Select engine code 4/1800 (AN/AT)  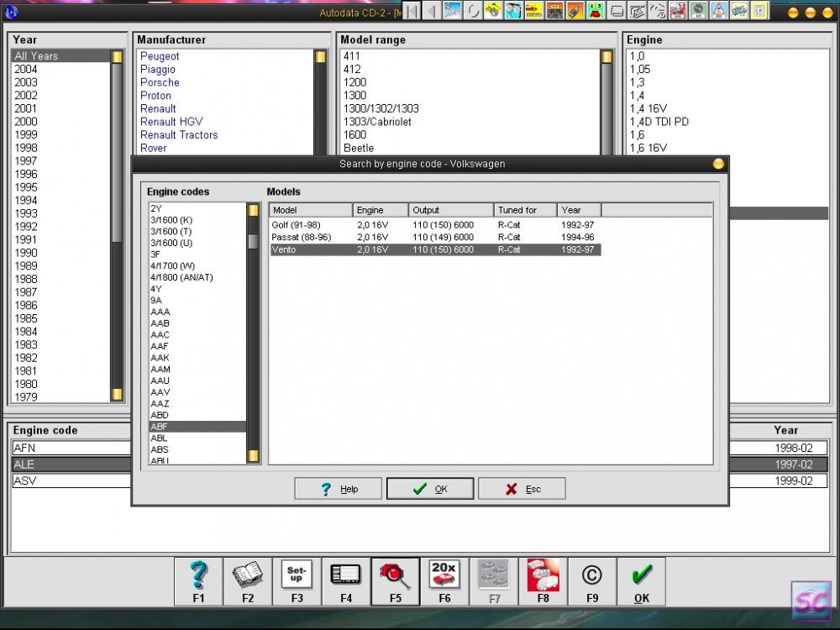(197, 277)
